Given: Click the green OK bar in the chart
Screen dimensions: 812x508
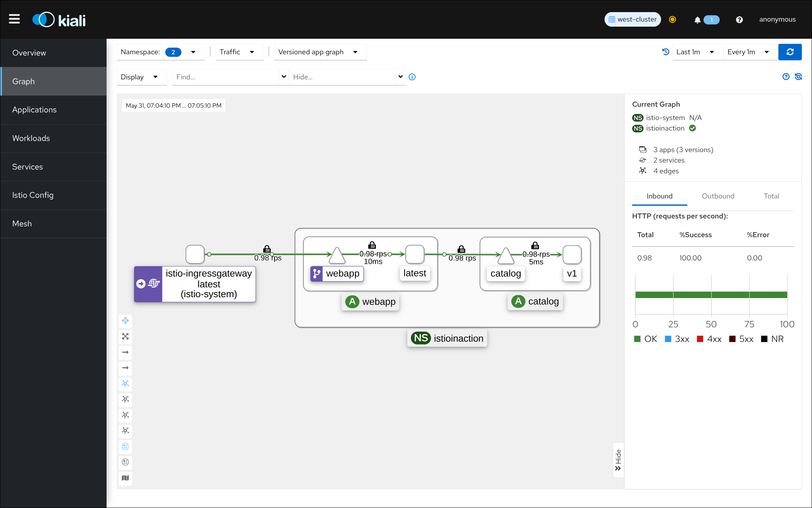Looking at the screenshot, I should pyautogui.click(x=711, y=295).
